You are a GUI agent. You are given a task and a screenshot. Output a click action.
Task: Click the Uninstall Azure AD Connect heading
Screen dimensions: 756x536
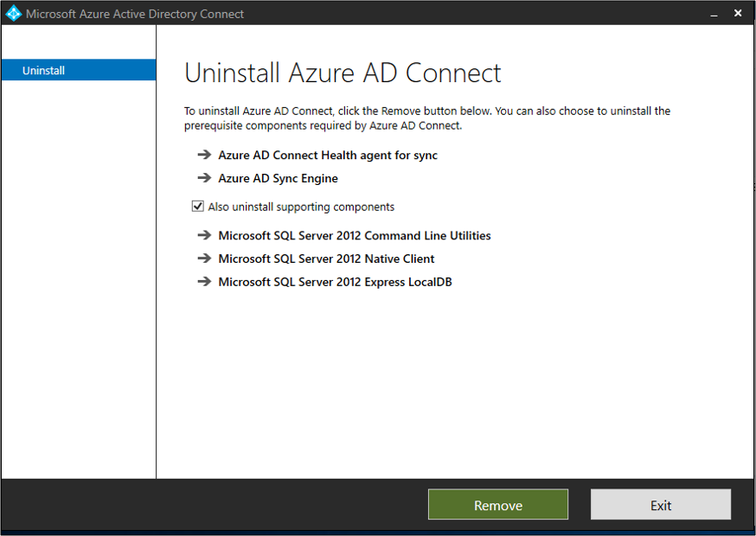tap(343, 73)
